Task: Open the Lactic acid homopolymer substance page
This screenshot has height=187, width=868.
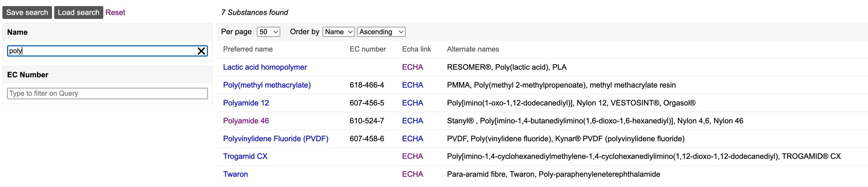Action: click(x=265, y=67)
